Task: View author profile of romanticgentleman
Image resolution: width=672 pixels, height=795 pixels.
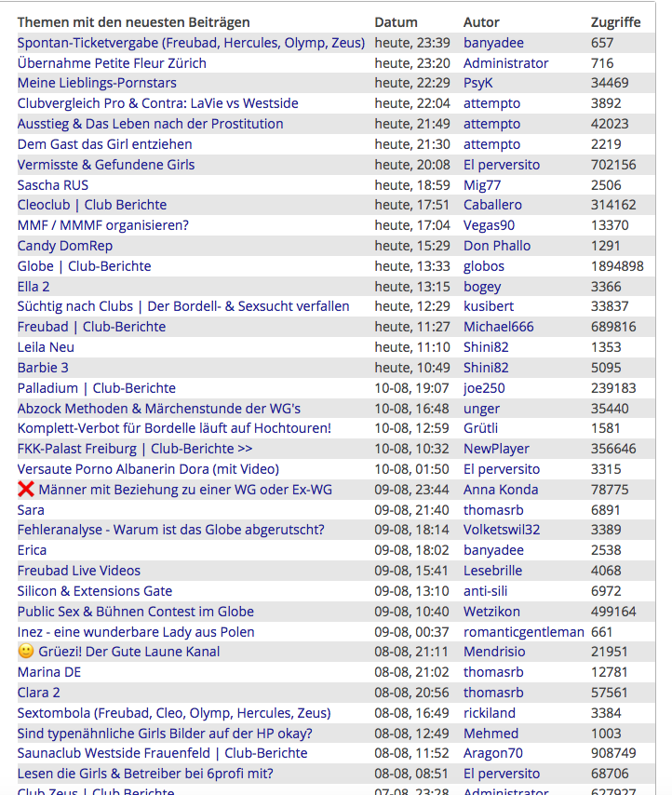Action: click(x=523, y=631)
